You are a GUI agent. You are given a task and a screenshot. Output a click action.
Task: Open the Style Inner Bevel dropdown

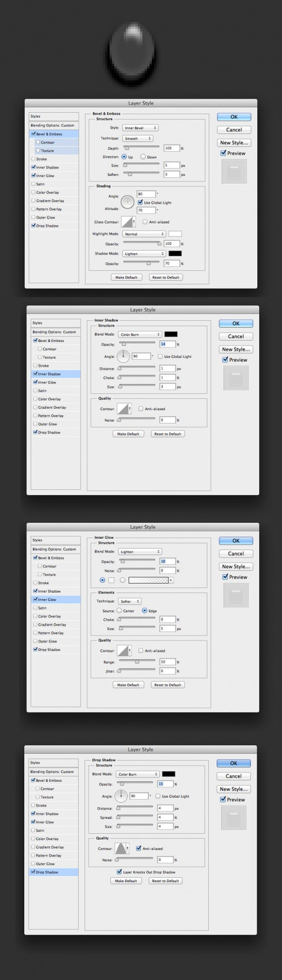click(x=140, y=128)
